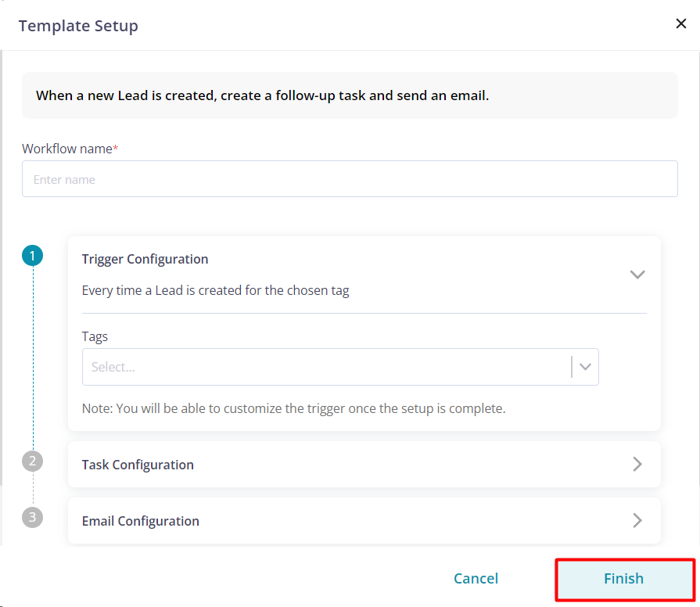Click the Workflow name label
The width and height of the screenshot is (700, 607).
(x=70, y=149)
